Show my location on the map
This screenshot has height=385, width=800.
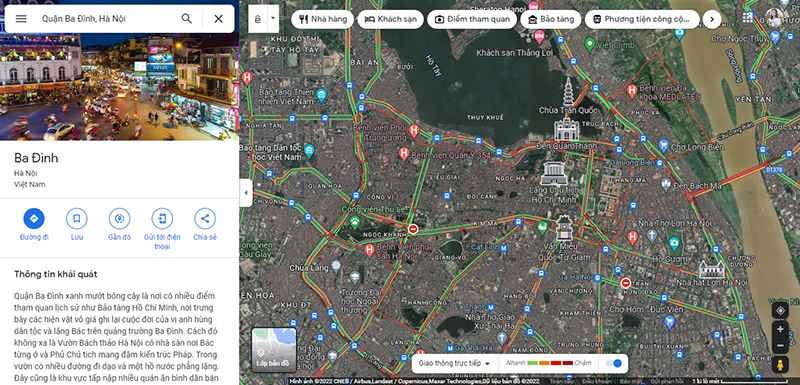pos(780,310)
